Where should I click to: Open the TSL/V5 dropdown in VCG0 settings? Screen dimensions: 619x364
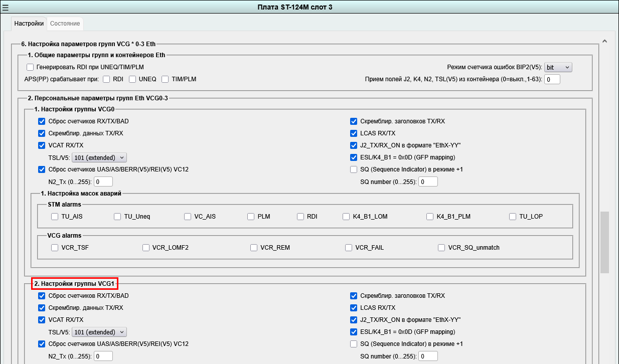99,157
